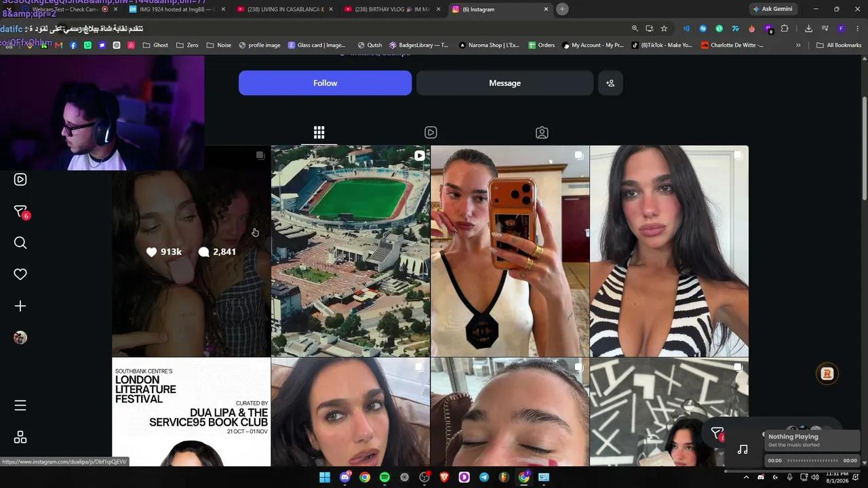Open the volume control in system tray
The image size is (868, 488).
[x=814, y=477]
